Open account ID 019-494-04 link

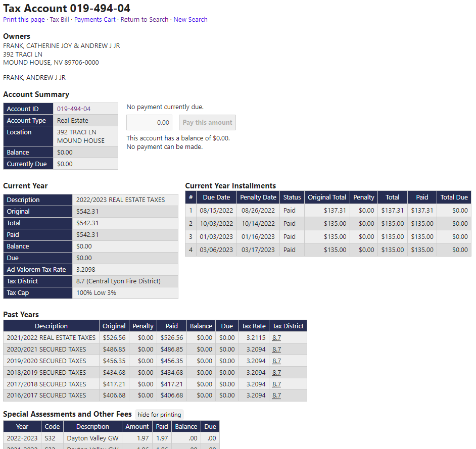pyautogui.click(x=74, y=109)
